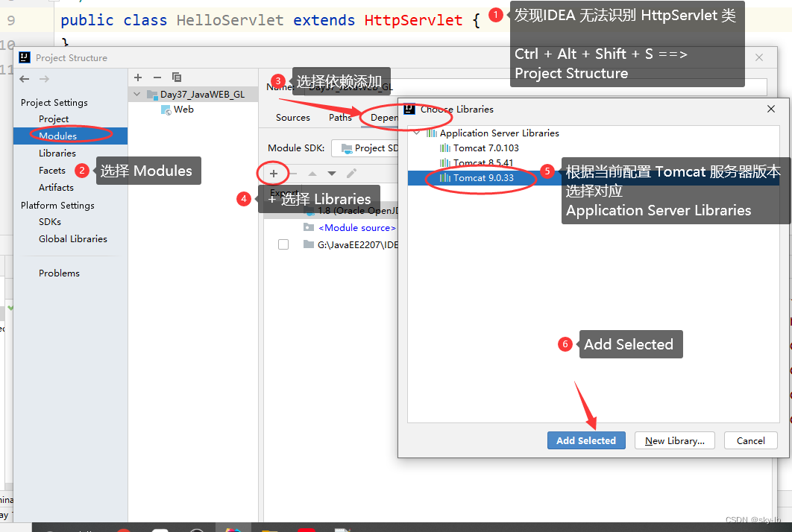Collapse the Application Server Libraries node
This screenshot has width=792, height=532.
coord(417,133)
